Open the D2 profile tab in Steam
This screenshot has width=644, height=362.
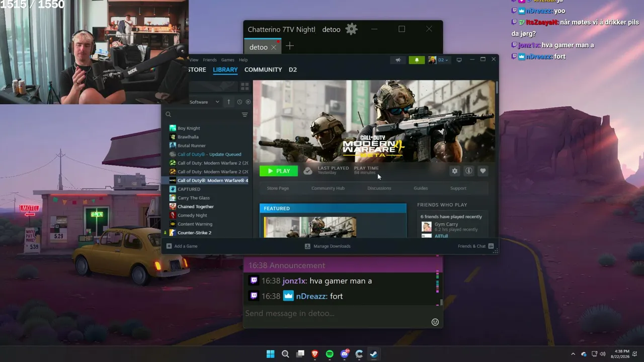point(293,70)
